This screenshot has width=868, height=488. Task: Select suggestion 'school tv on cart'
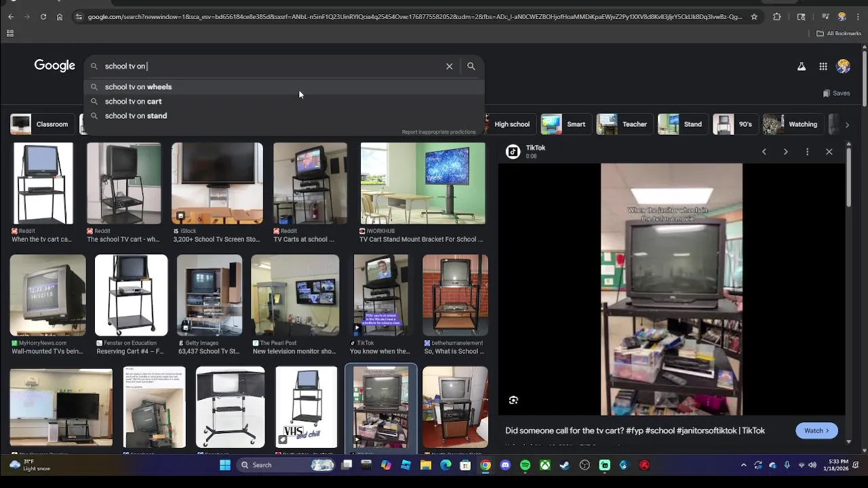[285, 102]
